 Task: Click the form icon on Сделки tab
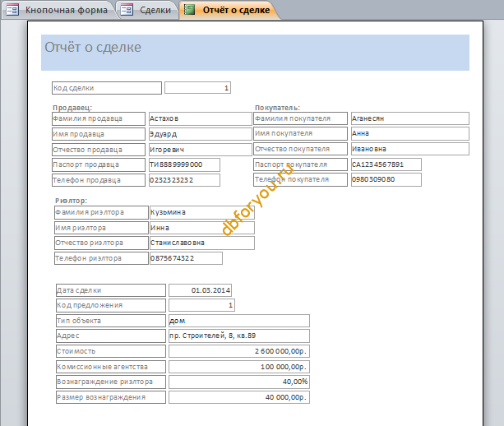[x=127, y=10]
